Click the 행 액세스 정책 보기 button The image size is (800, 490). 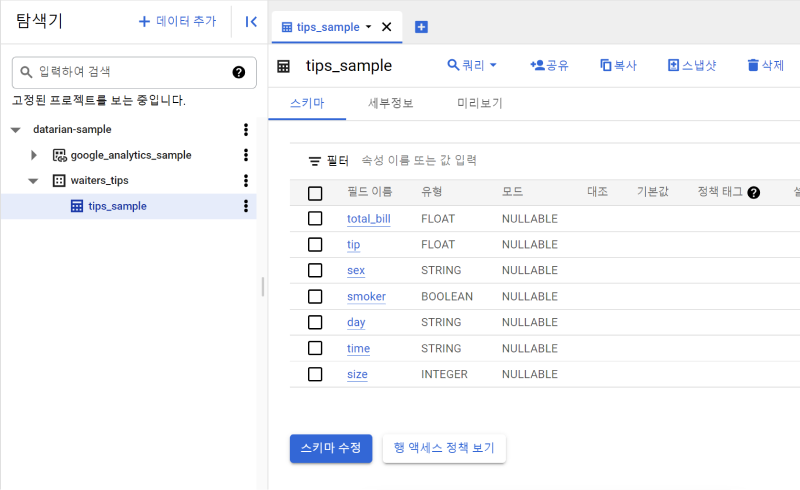point(444,448)
